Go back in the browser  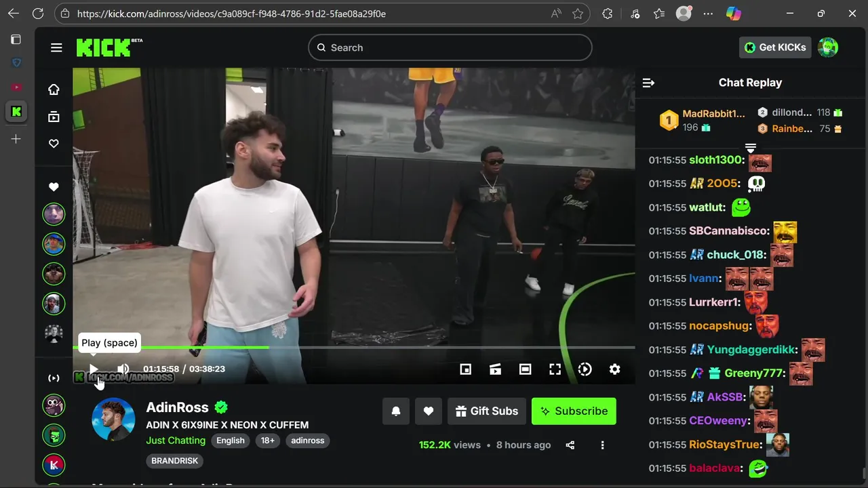14,14
